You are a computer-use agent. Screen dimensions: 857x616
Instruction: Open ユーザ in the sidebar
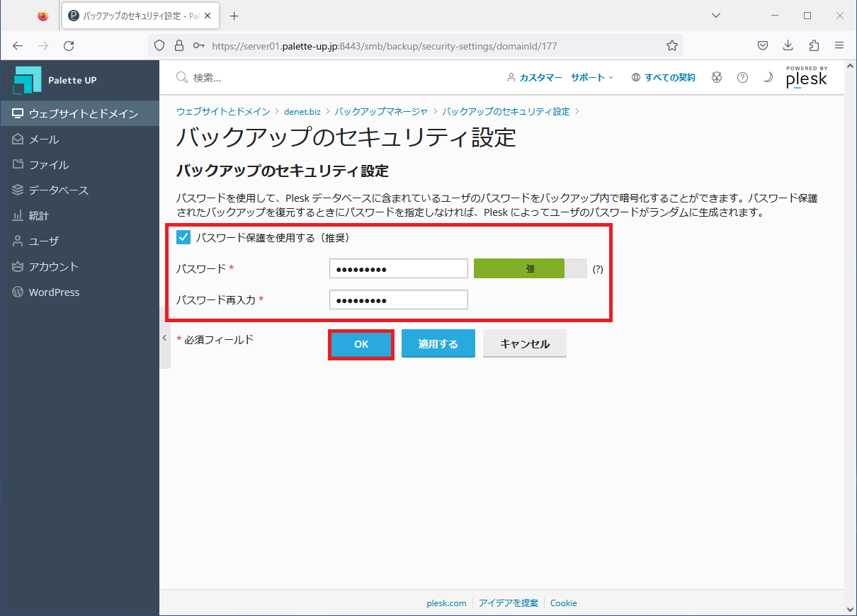click(79, 241)
